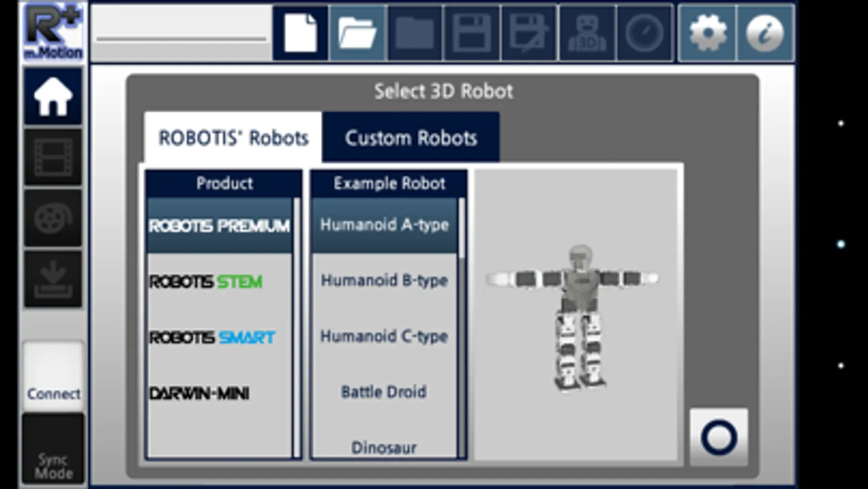Click the file name field in the toolbar

click(181, 33)
